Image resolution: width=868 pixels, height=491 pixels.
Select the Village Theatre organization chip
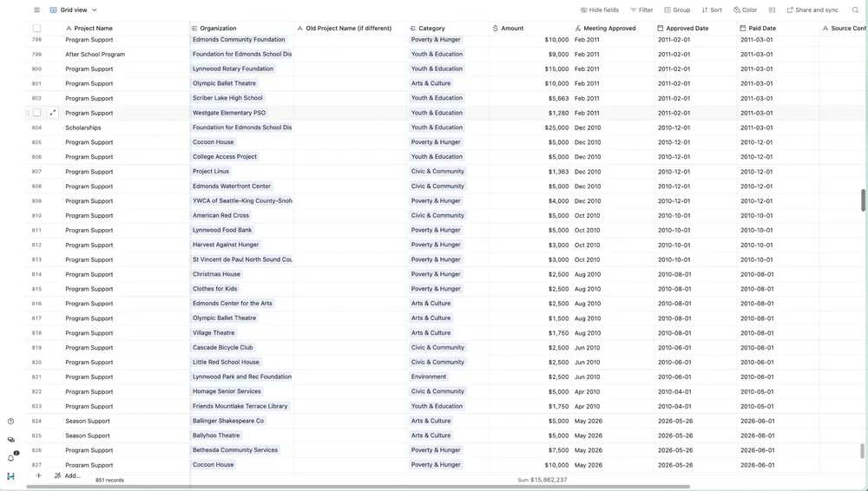214,333
